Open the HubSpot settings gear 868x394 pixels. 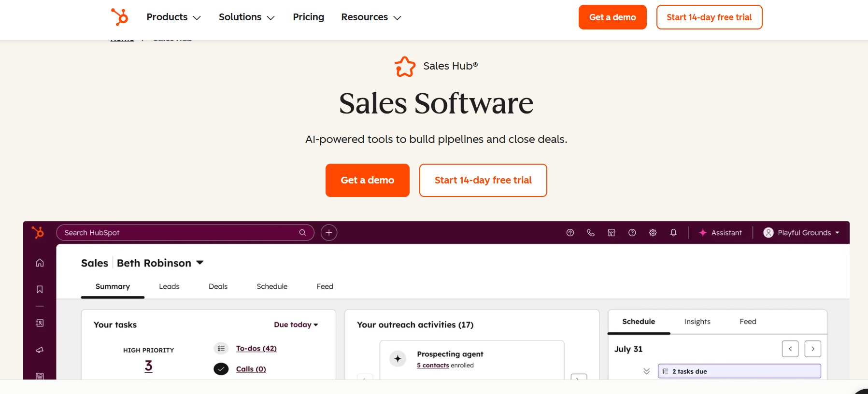point(653,232)
